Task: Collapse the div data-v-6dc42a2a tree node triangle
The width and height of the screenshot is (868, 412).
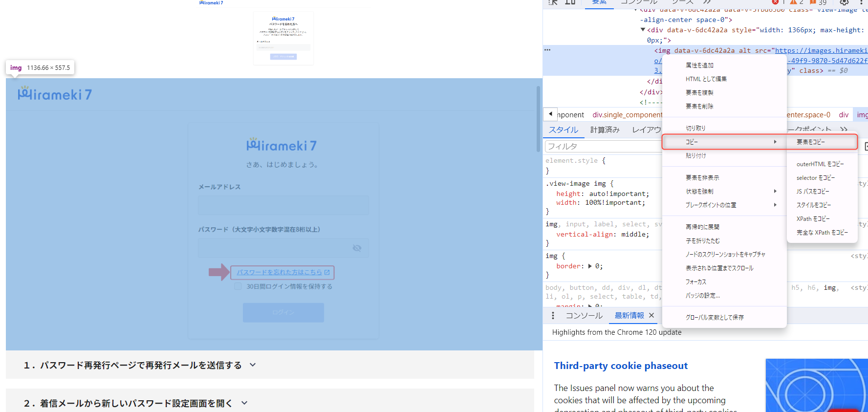Action: [643, 30]
